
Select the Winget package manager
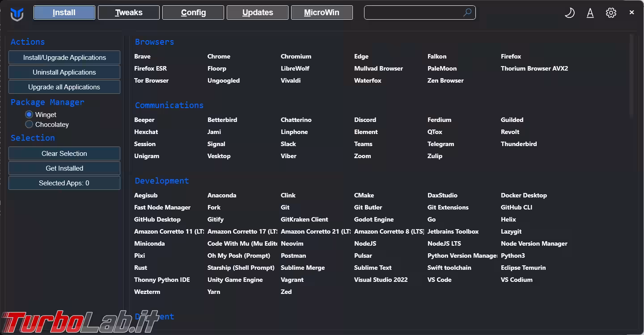30,115
